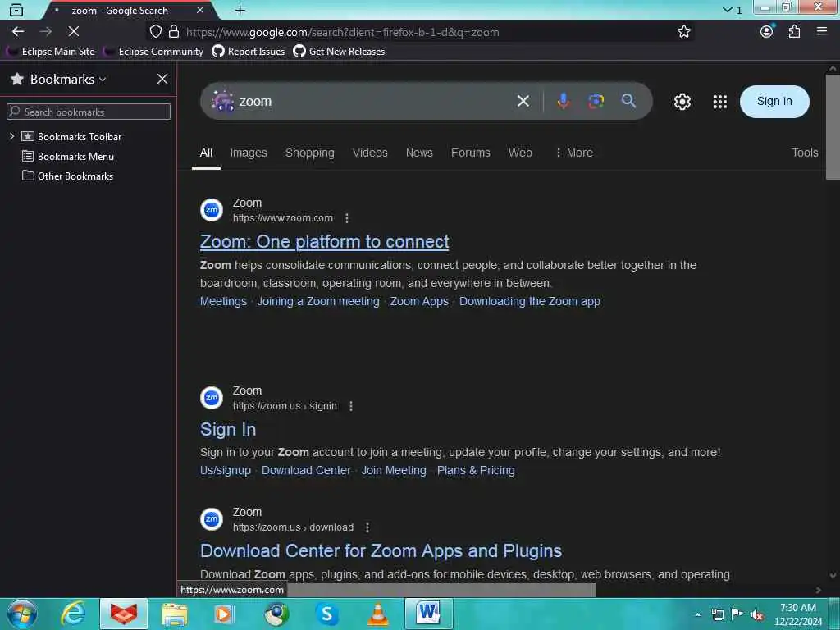Screen dimensions: 840x630
Task: Open Eclipse Main Site bookmark
Action: (x=51, y=52)
